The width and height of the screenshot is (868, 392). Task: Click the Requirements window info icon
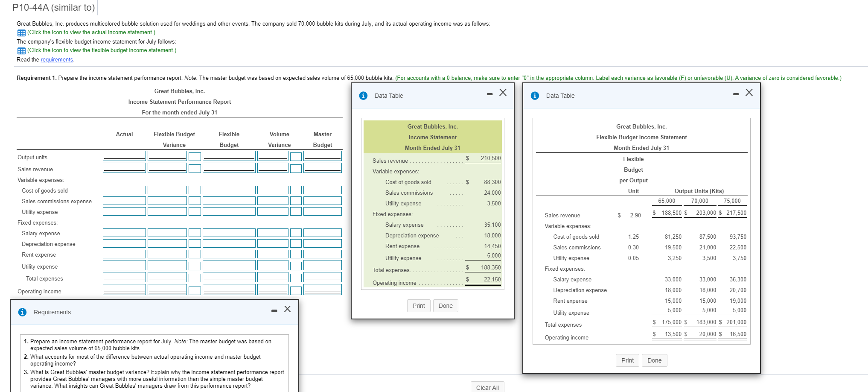click(x=22, y=312)
